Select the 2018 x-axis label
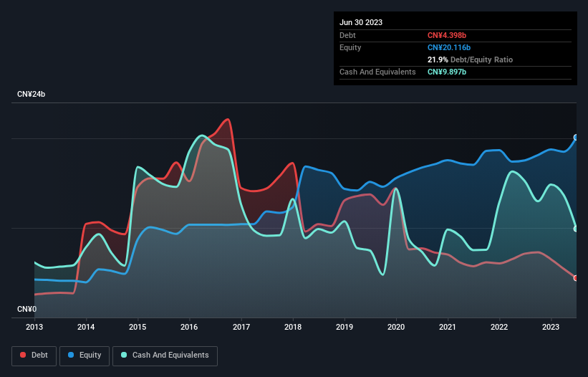The width and height of the screenshot is (588, 377). 293,327
